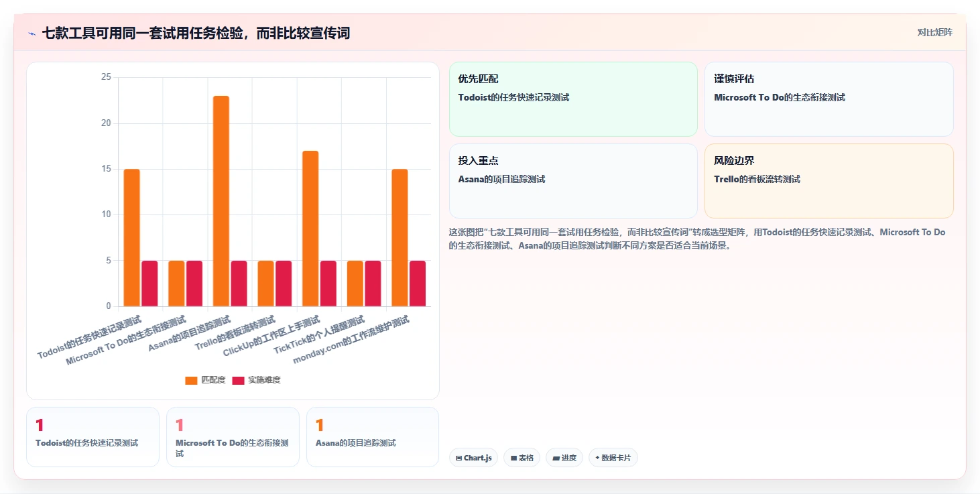Click the 对比矩阵 label in header

point(934,33)
